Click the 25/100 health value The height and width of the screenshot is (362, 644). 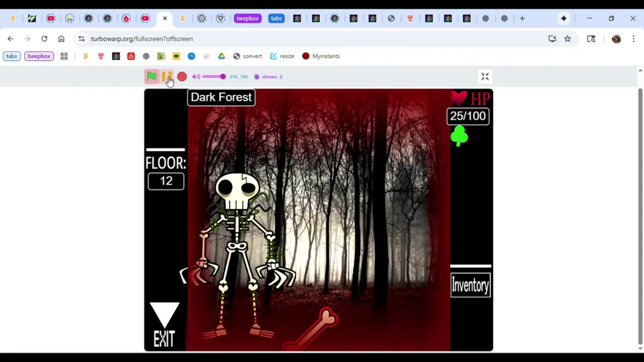tap(468, 116)
